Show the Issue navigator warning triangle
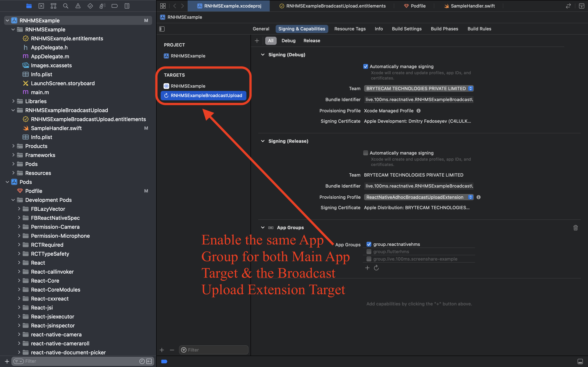This screenshot has height=367, width=588. pyautogui.click(x=78, y=6)
